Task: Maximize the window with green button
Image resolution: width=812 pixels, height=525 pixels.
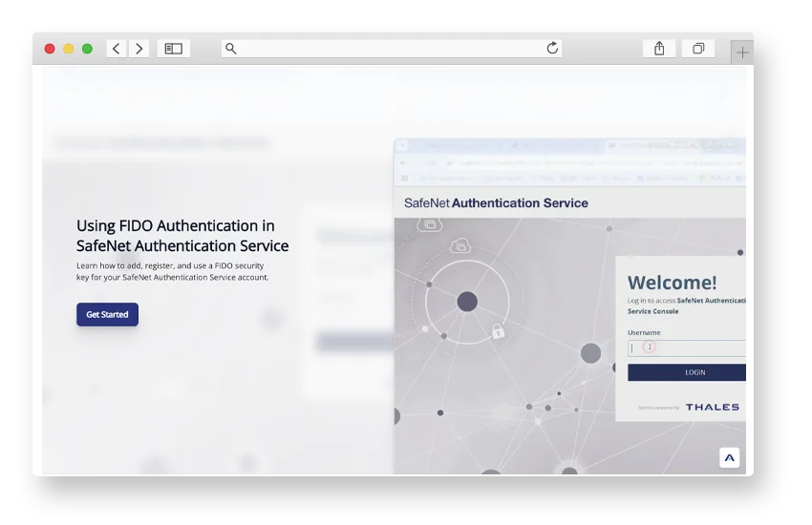Action: pos(87,49)
